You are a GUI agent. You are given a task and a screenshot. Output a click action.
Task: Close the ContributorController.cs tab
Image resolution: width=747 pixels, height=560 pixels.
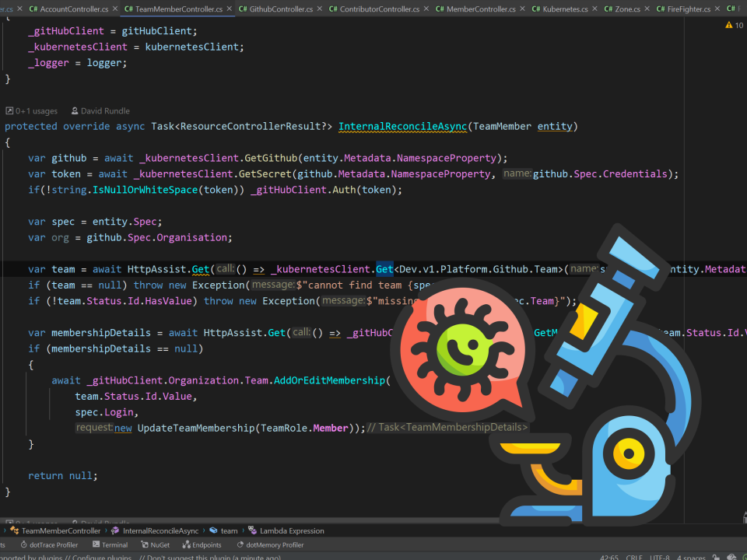[426, 9]
